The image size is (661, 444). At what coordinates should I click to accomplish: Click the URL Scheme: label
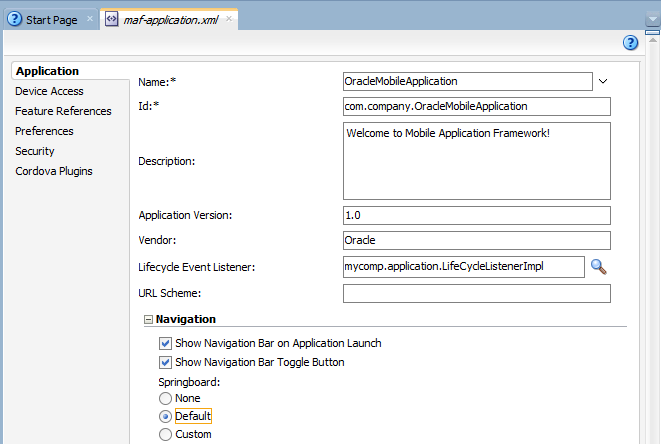pyautogui.click(x=169, y=293)
